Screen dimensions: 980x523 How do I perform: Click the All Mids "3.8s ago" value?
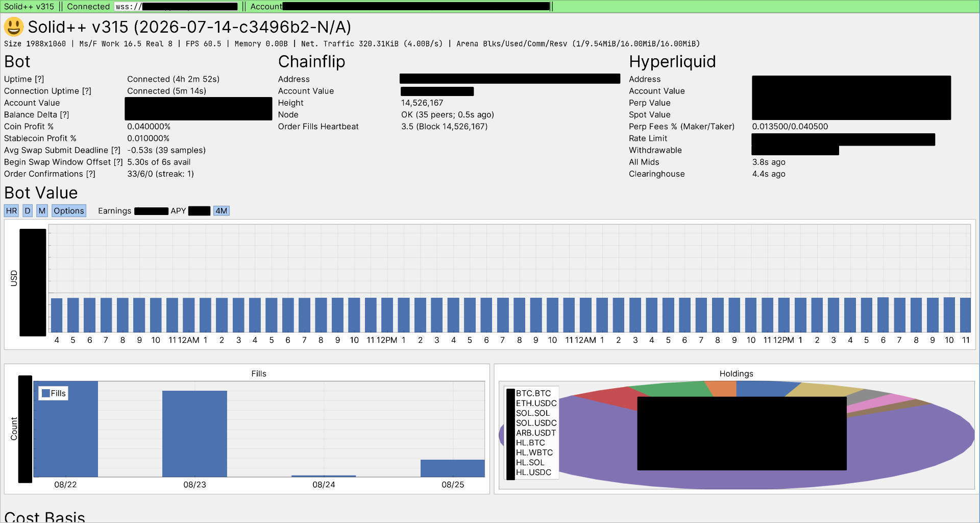coord(769,162)
